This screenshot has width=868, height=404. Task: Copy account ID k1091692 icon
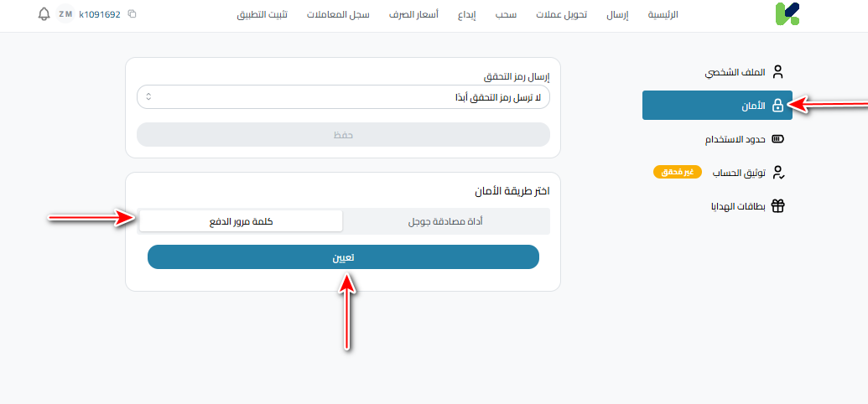(133, 15)
